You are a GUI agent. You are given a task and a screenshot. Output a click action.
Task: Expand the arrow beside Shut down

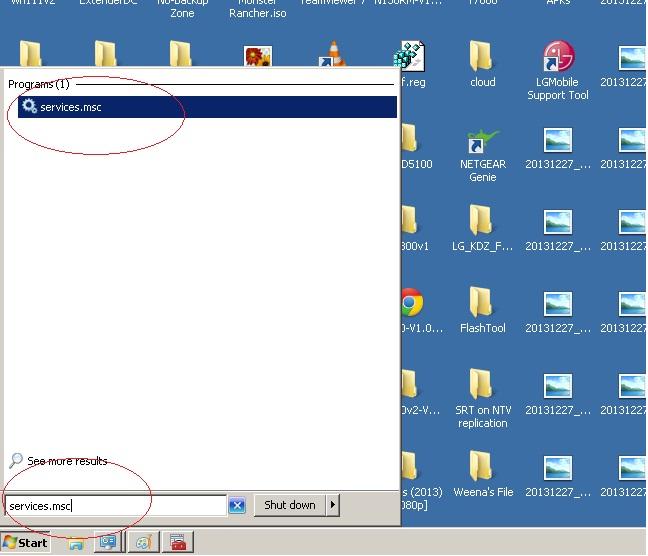[333, 505]
